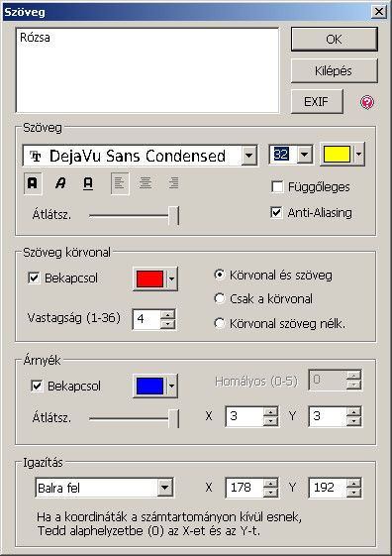Decrease Igazítás X value with down arrow
The width and height of the screenshot is (392, 556).
[271, 493]
